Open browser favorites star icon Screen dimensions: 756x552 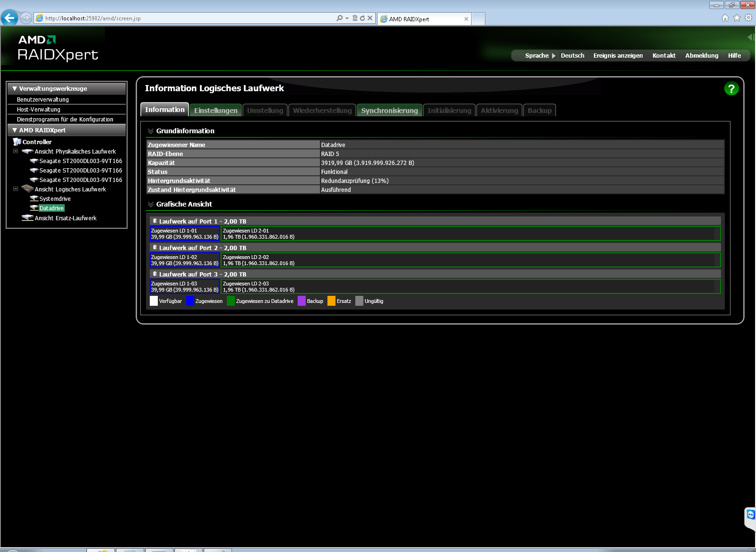[737, 18]
